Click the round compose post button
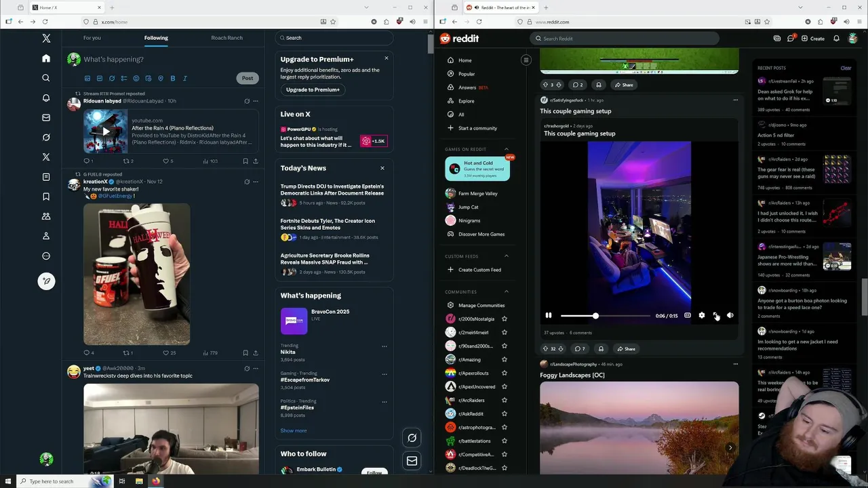Screen dimensions: 868x488 (x=46, y=281)
